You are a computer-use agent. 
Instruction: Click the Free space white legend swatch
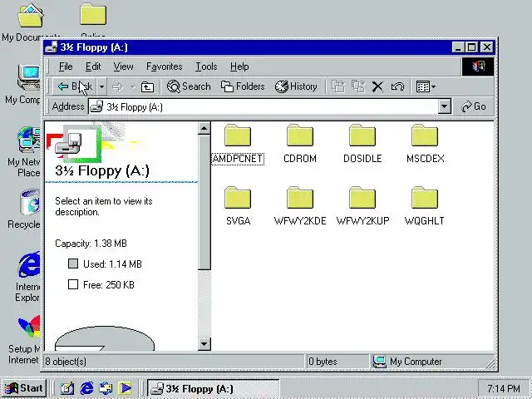click(73, 284)
